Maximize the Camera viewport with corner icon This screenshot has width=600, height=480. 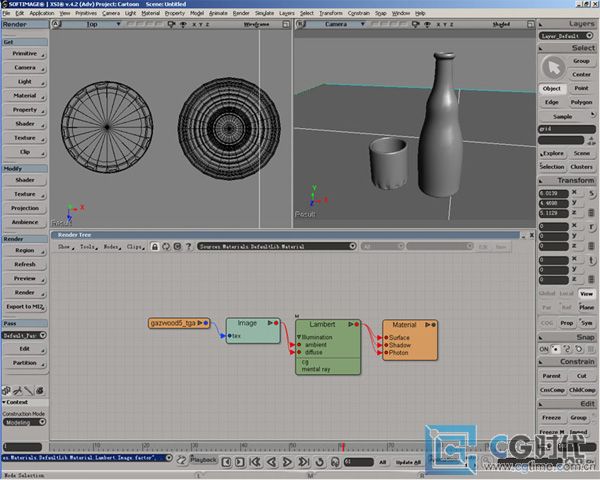click(x=530, y=24)
